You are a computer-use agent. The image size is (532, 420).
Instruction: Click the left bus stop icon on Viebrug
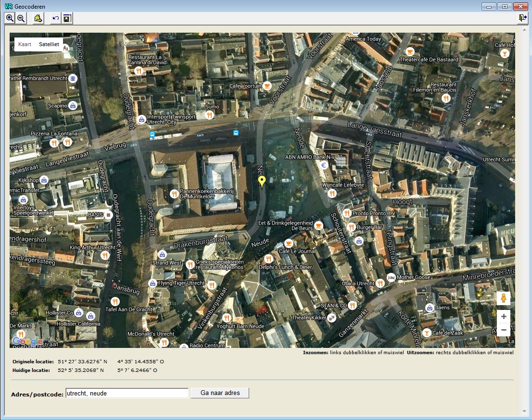point(152,134)
